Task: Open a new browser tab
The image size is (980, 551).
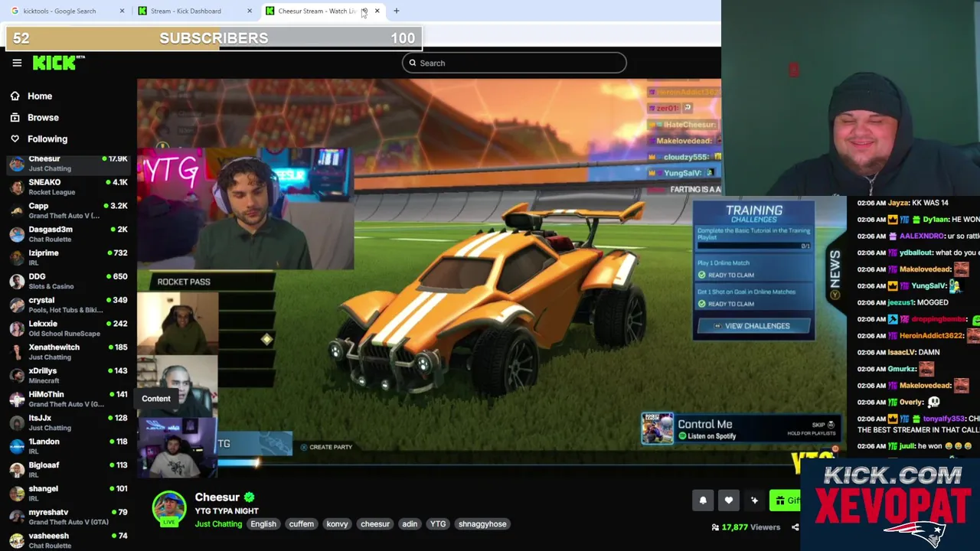Action: 396,11
